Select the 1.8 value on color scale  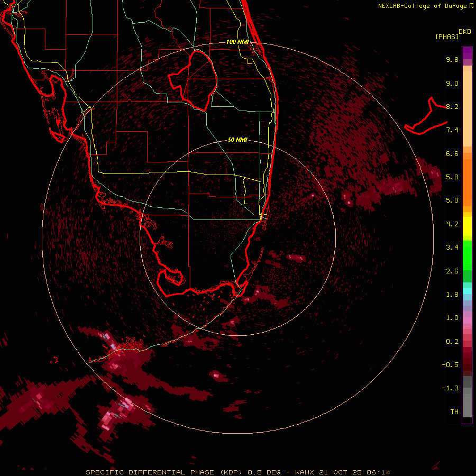[x=452, y=294]
